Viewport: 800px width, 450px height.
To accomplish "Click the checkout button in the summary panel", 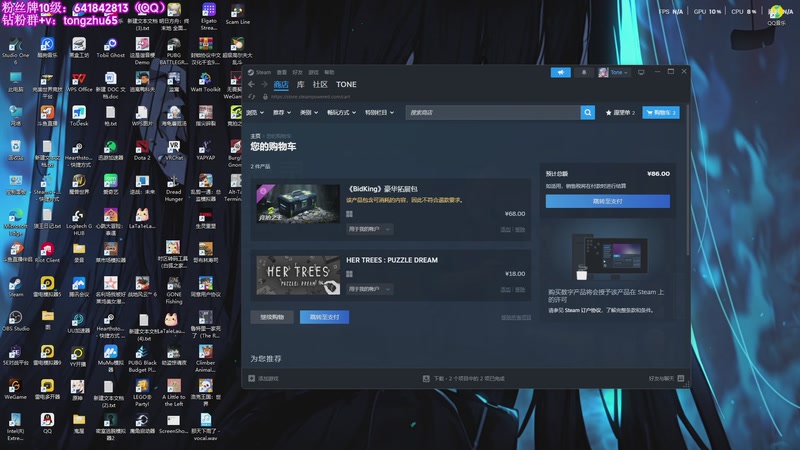I will click(608, 201).
